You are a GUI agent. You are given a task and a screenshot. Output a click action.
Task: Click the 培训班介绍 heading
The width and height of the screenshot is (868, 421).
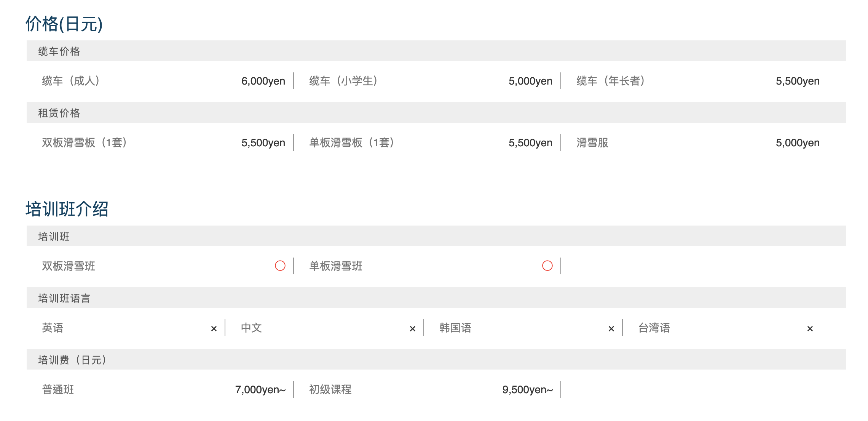pyautogui.click(x=67, y=209)
